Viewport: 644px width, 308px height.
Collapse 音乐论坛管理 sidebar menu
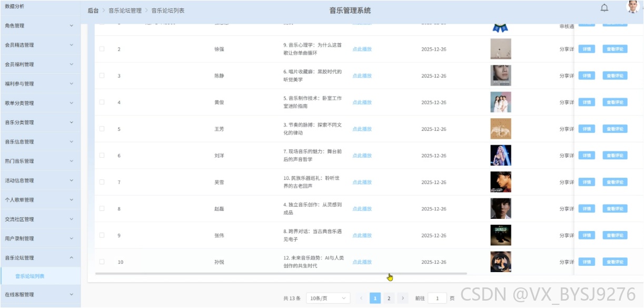click(40, 258)
